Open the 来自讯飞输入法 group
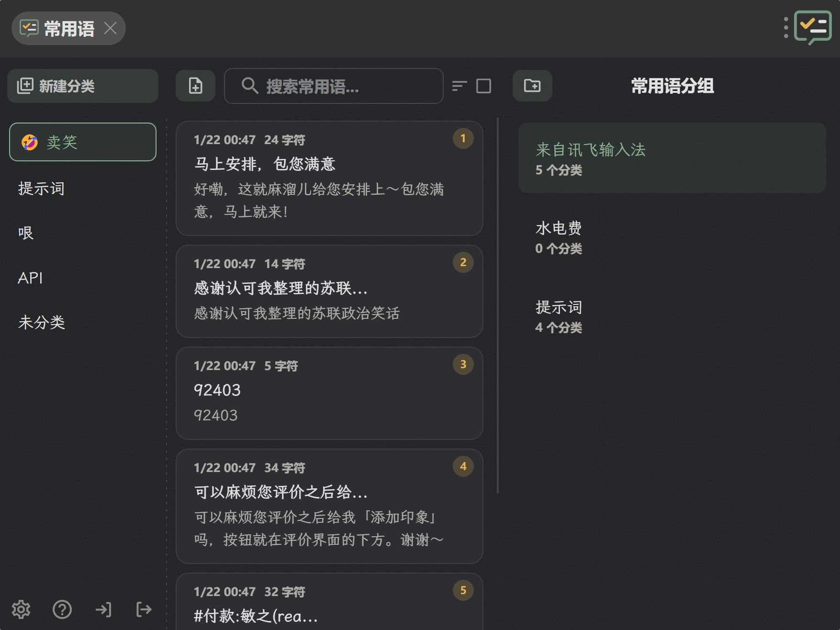The width and height of the screenshot is (840, 630). (x=672, y=158)
